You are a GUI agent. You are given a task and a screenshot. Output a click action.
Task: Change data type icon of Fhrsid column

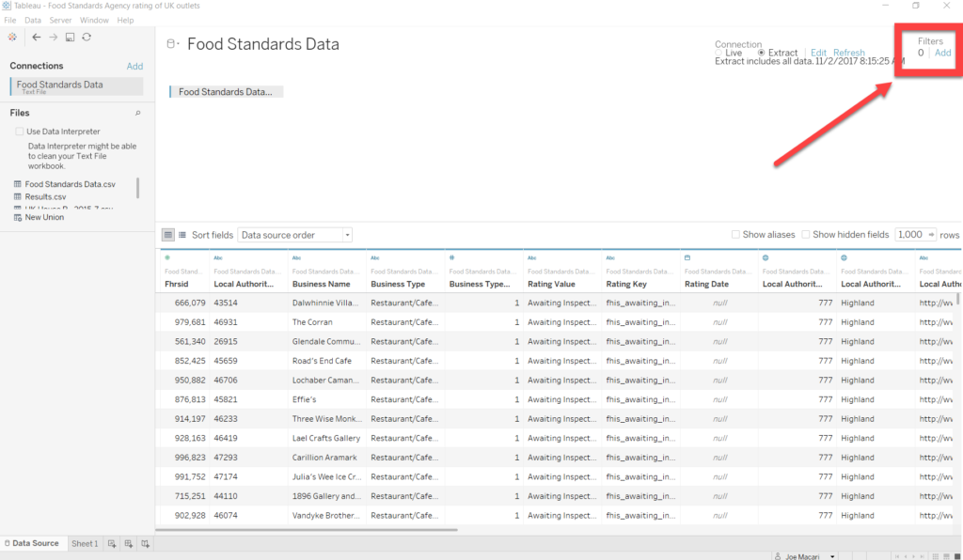point(167,257)
